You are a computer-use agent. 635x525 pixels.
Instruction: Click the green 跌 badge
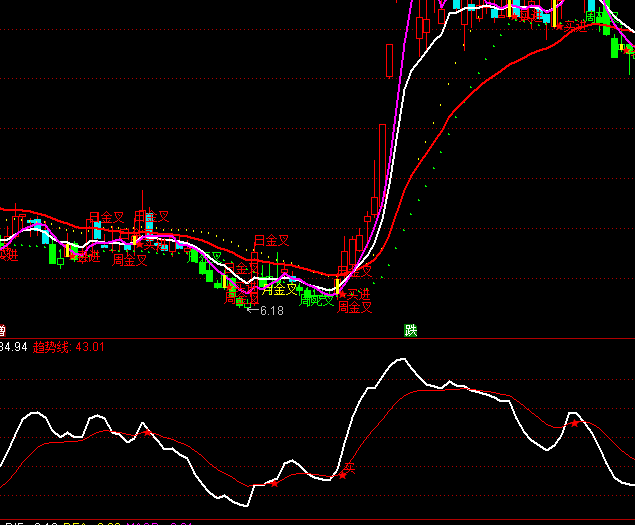[410, 330]
